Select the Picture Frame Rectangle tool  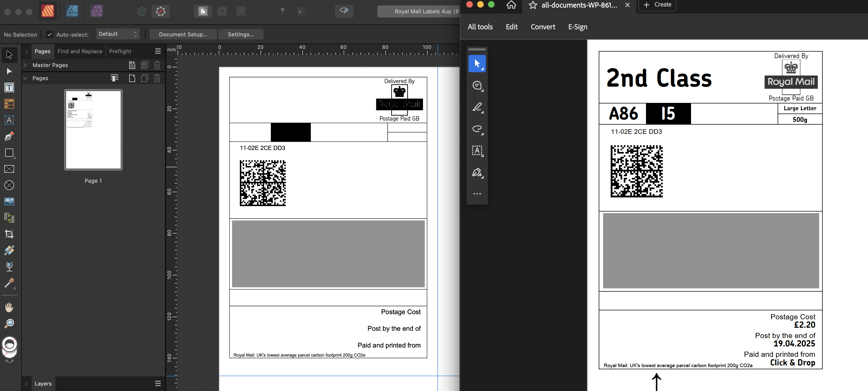(x=9, y=169)
